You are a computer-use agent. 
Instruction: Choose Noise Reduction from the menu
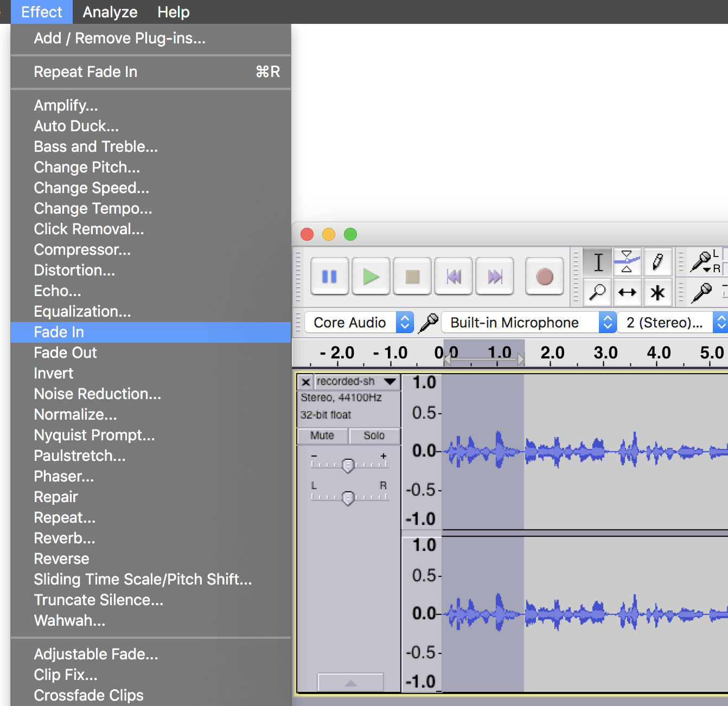[97, 394]
